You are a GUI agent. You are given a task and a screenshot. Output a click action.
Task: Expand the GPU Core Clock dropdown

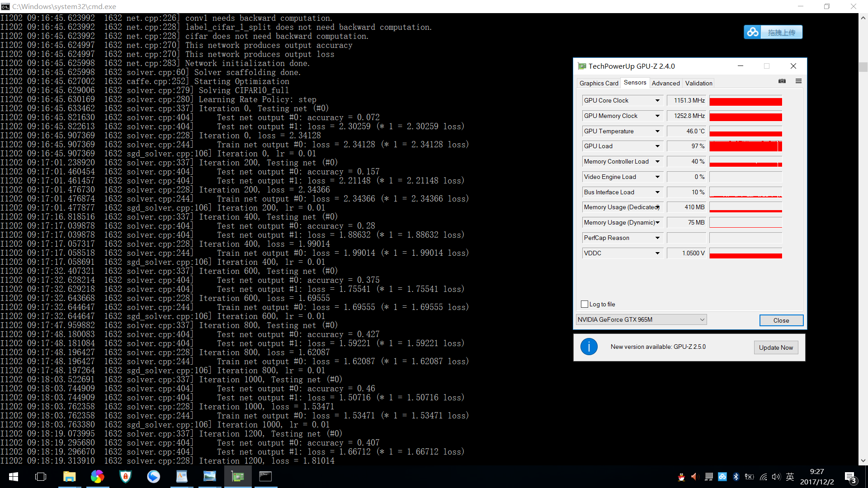(x=657, y=101)
